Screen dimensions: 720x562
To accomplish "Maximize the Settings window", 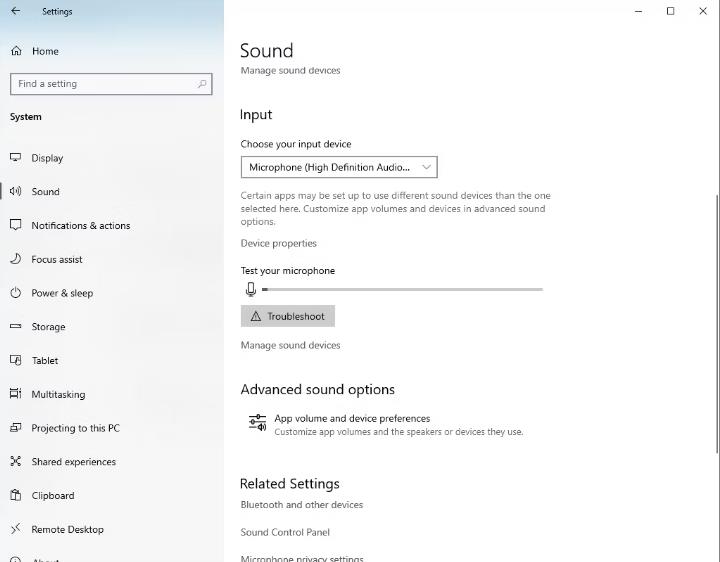I will pos(670,11).
